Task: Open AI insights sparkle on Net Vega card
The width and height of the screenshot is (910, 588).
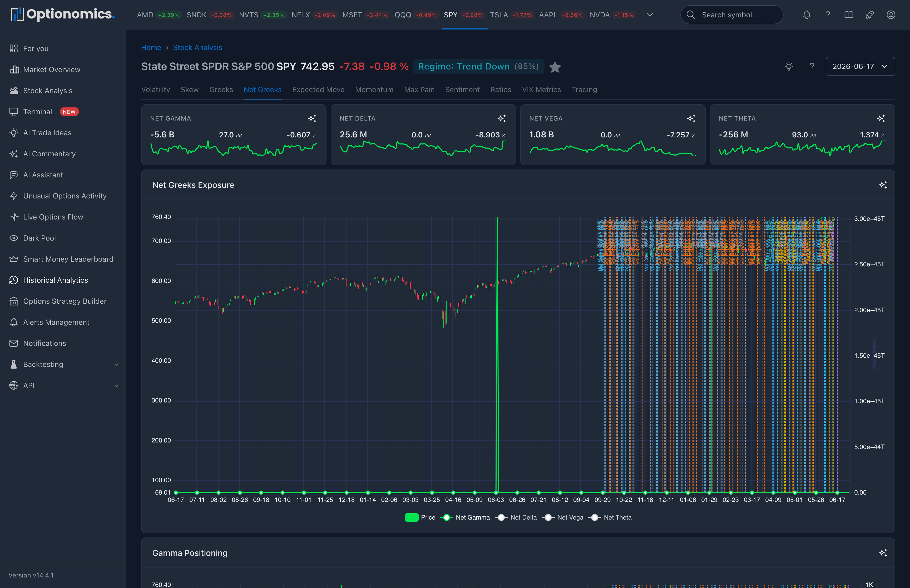Action: [x=691, y=118]
